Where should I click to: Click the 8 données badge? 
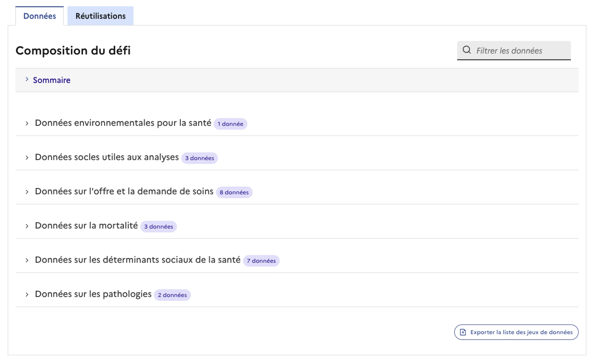tap(234, 192)
